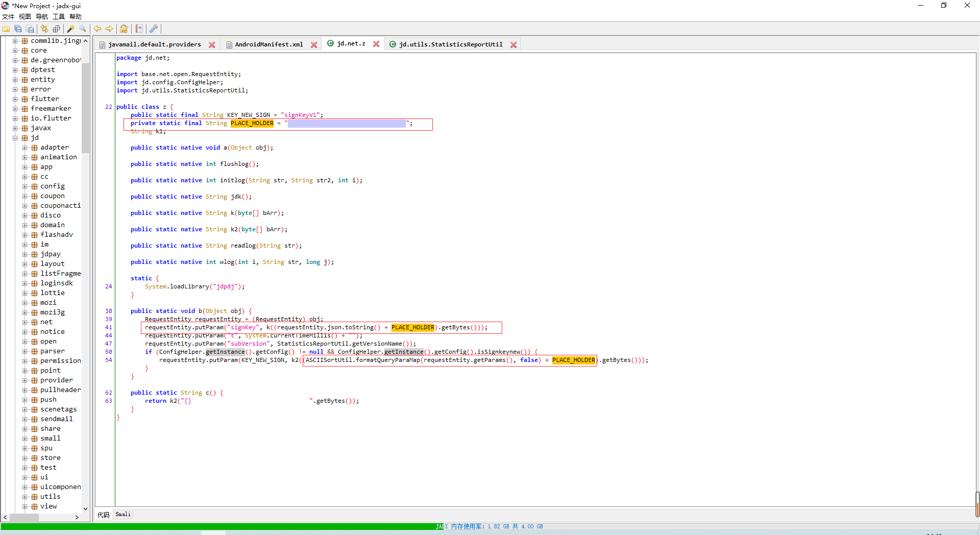Expand the utils package under jd
980x535 pixels.
(x=25, y=497)
